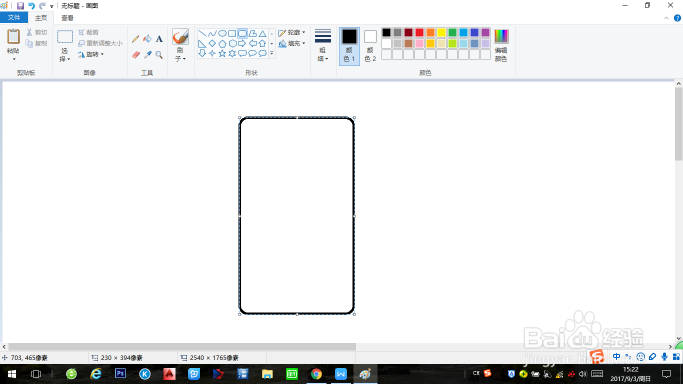
Task: Select the Pencil tool
Action: coord(135,39)
